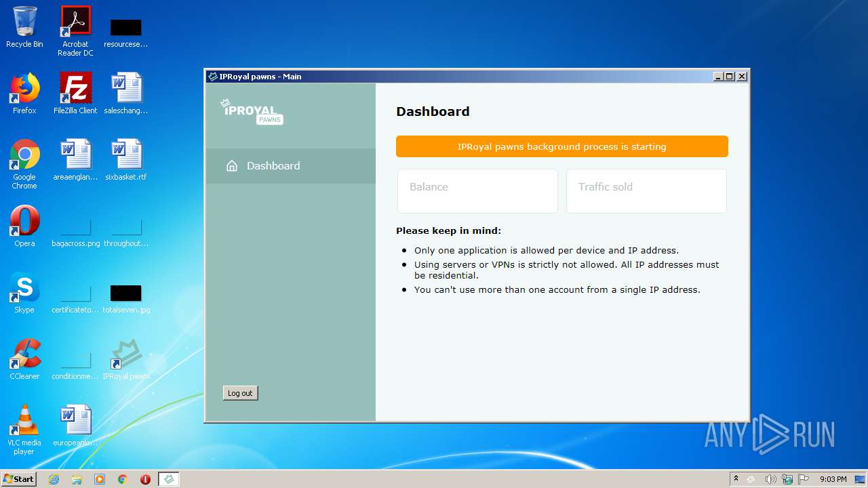
Task: Open the network tray icon
Action: coord(787,479)
